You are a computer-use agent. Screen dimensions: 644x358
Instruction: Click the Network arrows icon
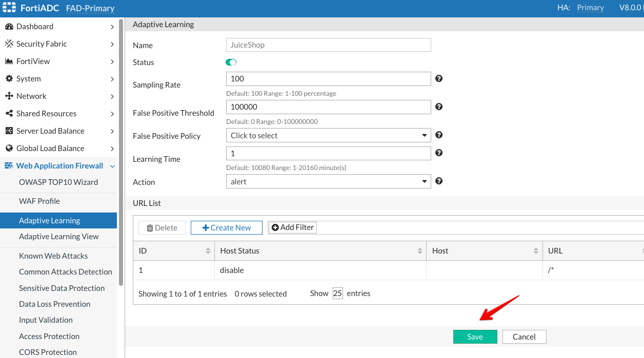pyautogui.click(x=9, y=96)
